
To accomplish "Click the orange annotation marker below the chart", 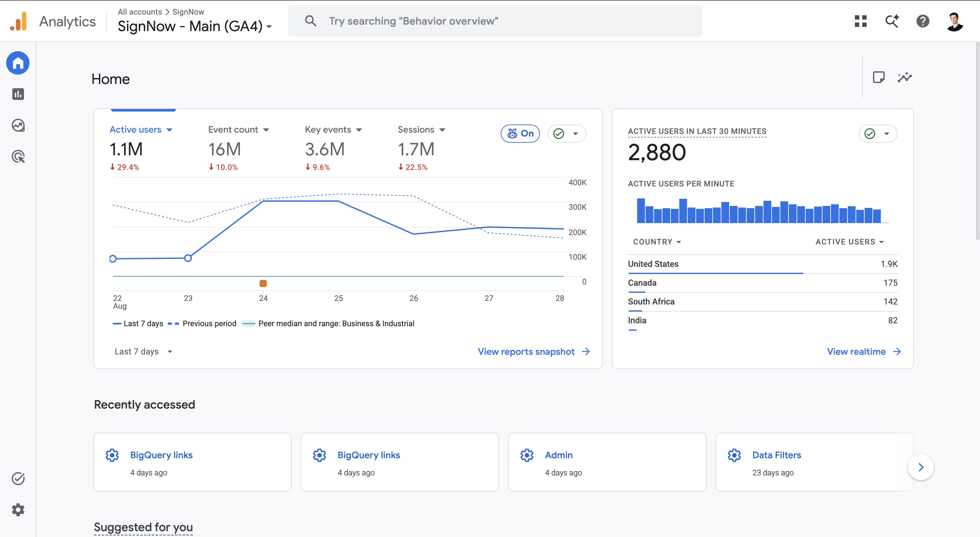I will pyautogui.click(x=263, y=283).
